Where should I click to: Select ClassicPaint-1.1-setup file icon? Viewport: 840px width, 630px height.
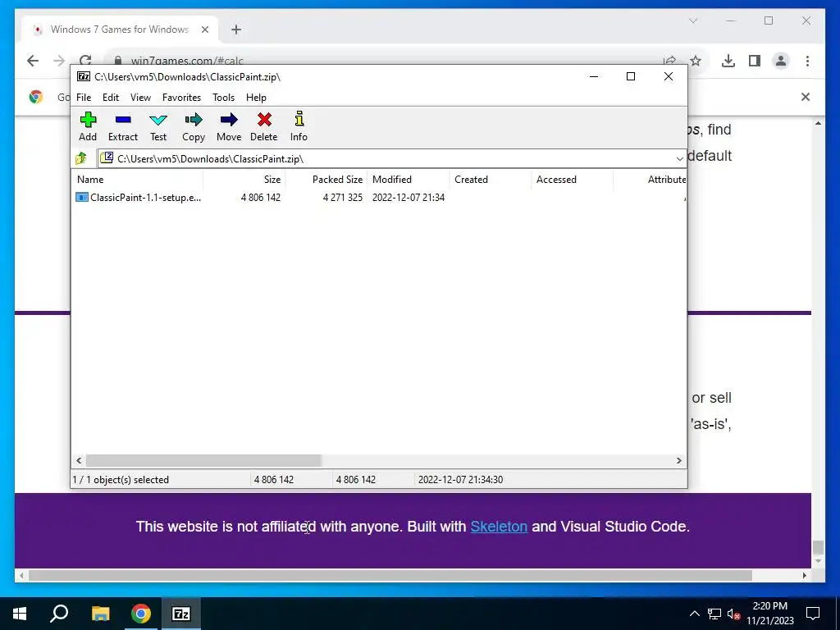82,197
